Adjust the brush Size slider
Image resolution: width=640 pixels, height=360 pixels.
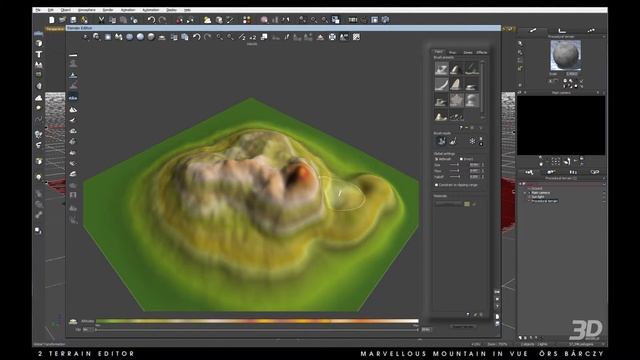click(x=455, y=165)
